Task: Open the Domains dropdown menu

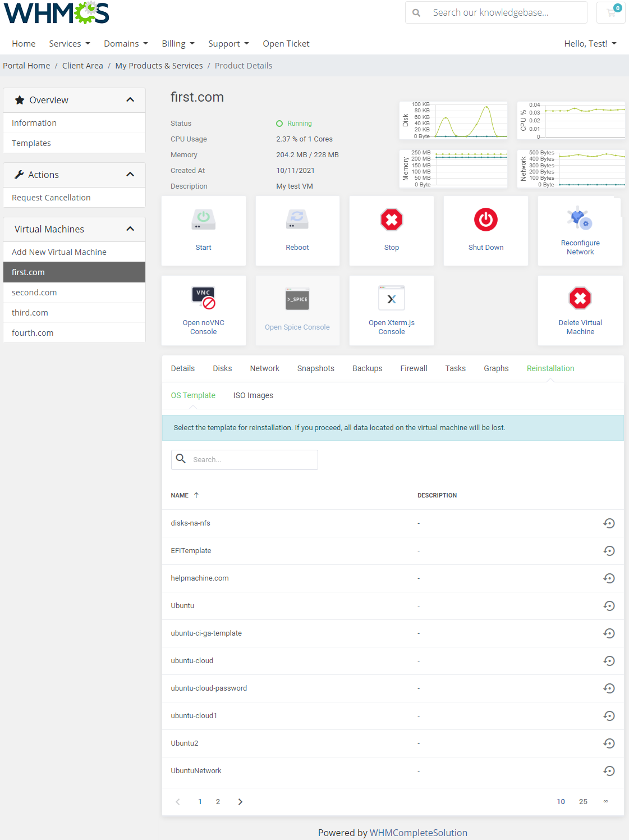Action: pos(126,44)
